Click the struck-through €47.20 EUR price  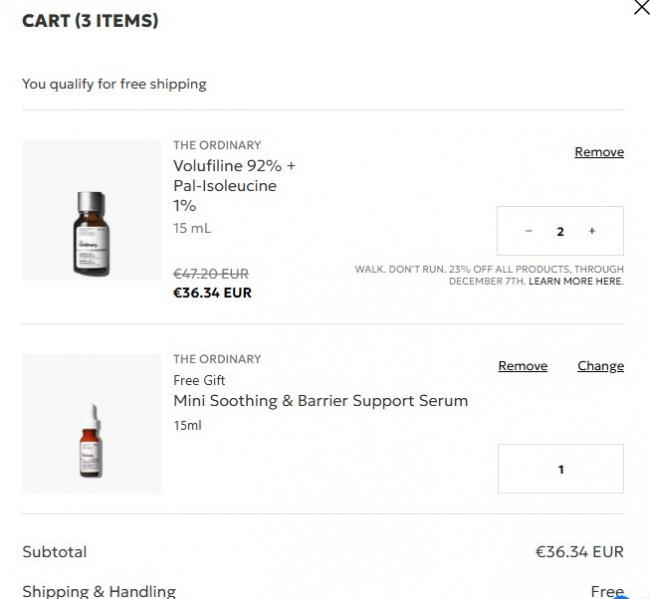[211, 273]
